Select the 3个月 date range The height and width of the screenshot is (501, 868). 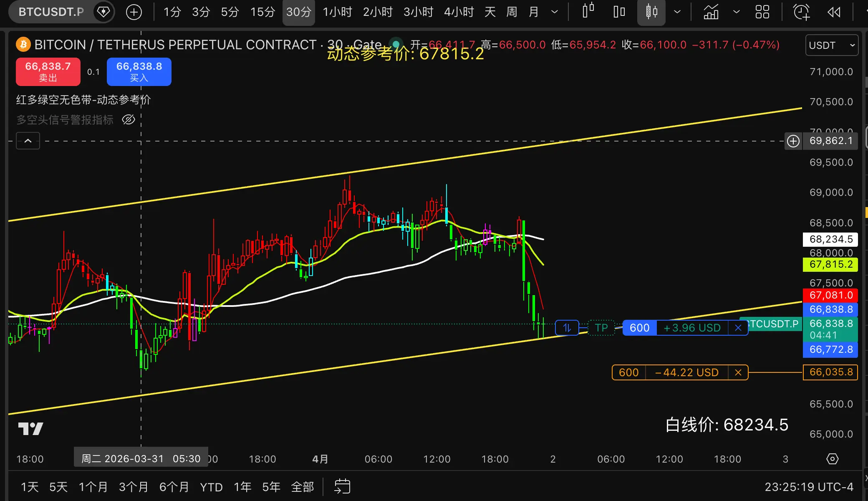(134, 487)
